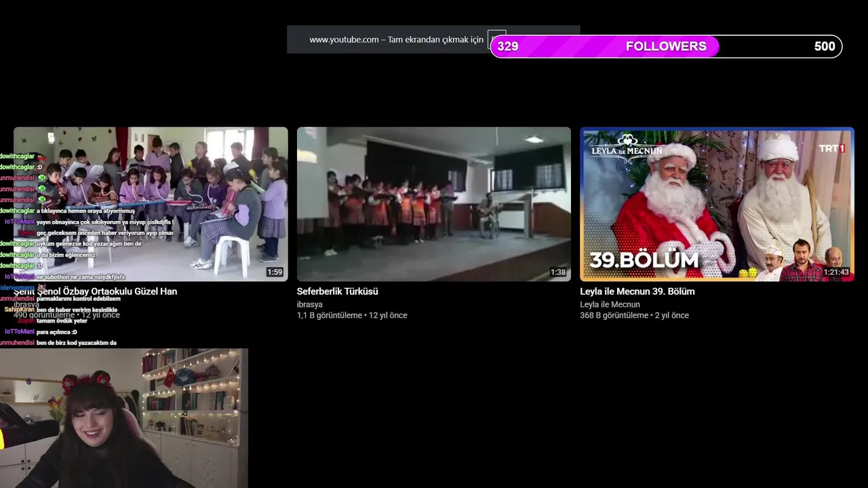Screen dimensions: 868x488
Task: Open the Leyla ile Mecnun 39. Bölüm thumbnail
Action: pos(717,204)
